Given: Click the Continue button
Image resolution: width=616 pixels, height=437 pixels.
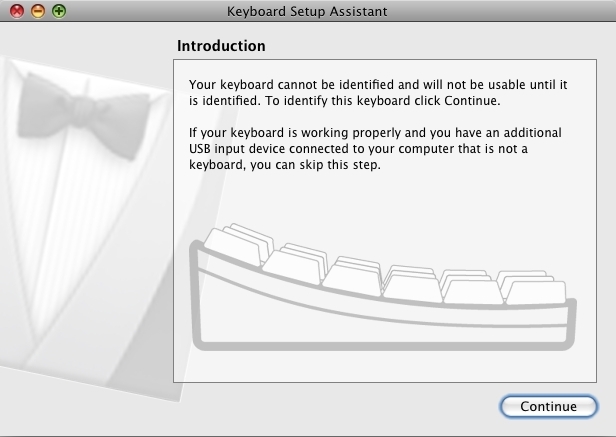Looking at the screenshot, I should click(548, 407).
